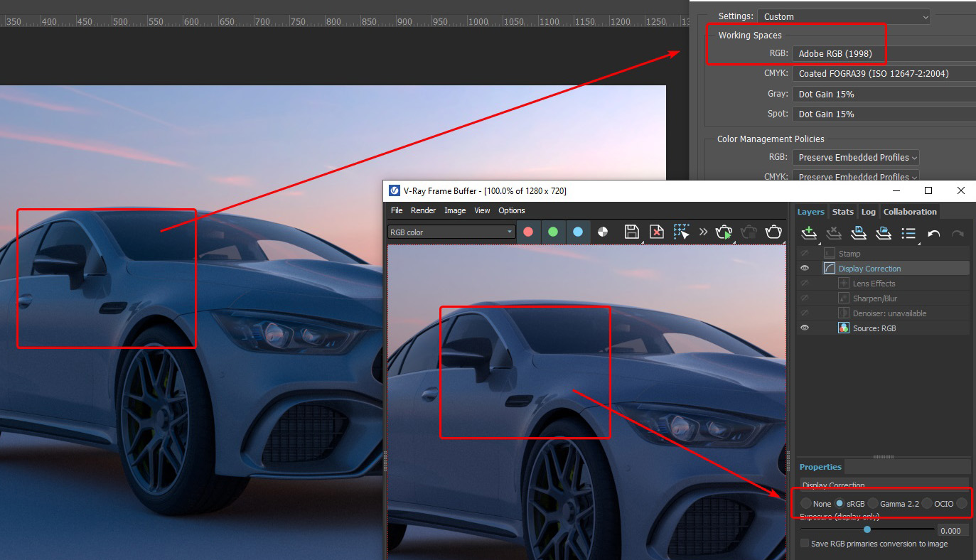
Task: Start interactive rendering teapot with play
Action: [724, 232]
